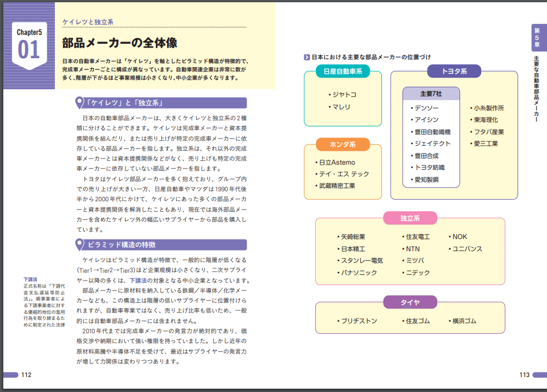547x392 pixels.
Task: Click the title 部品メーカーの全体像
Action: (x=120, y=43)
